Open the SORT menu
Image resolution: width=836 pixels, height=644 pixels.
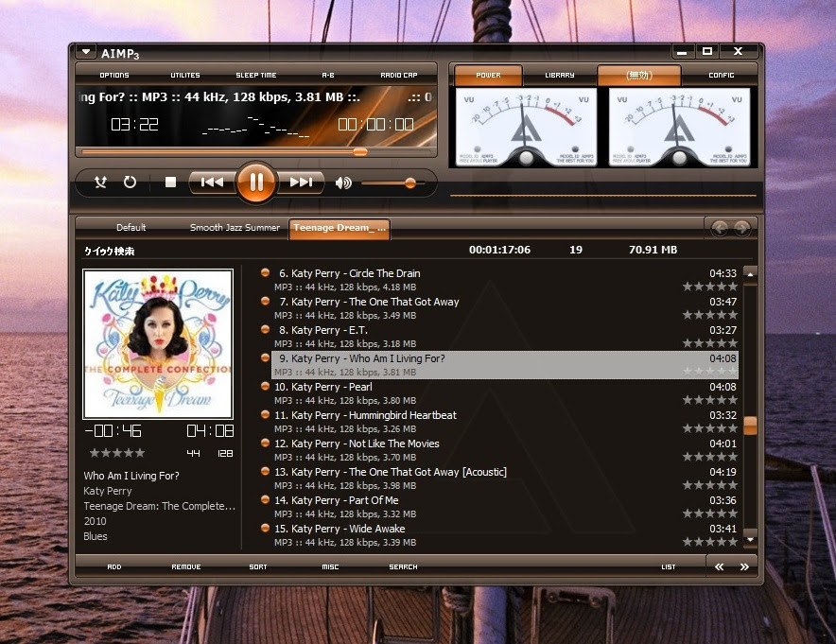click(x=258, y=566)
